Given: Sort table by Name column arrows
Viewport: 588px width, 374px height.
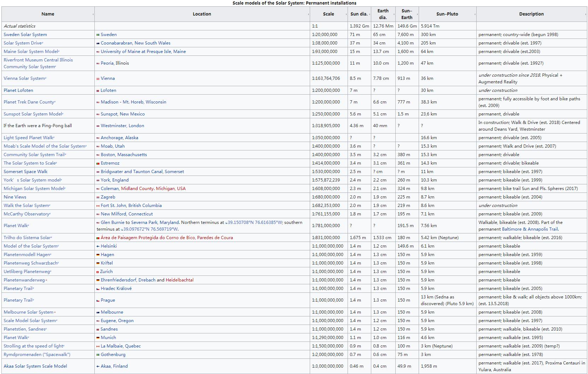Looking at the screenshot, I should 93,14.
